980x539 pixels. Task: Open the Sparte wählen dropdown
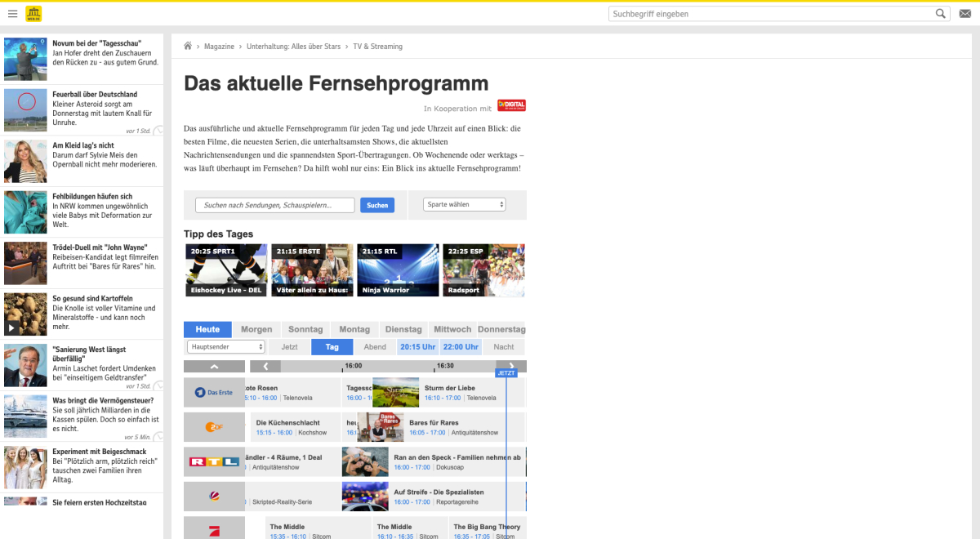pyautogui.click(x=465, y=205)
